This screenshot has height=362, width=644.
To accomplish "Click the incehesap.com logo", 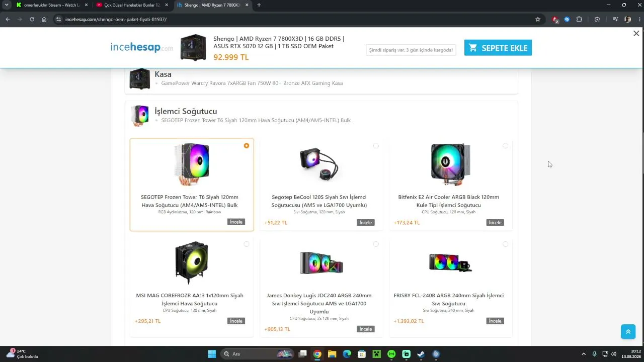I will coord(142,48).
